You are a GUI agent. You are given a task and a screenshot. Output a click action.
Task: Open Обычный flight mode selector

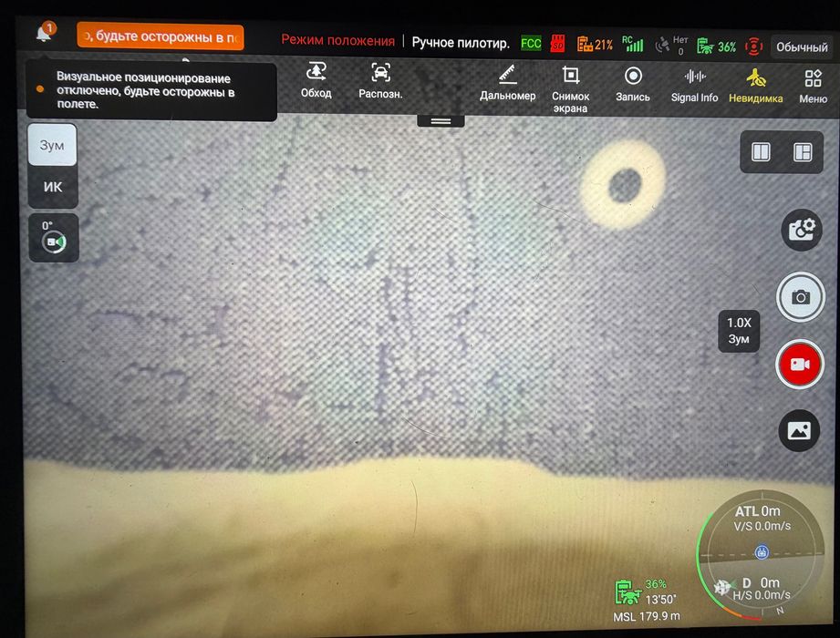click(x=802, y=47)
